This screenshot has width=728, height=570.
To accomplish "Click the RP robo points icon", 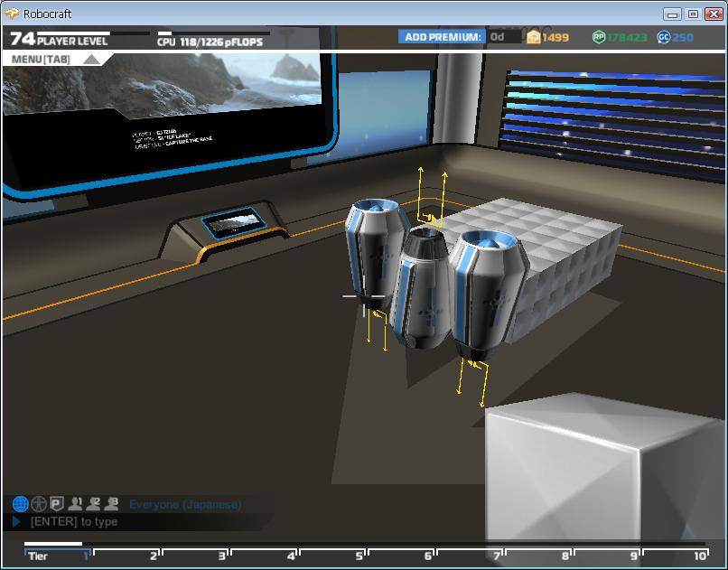I will pyautogui.click(x=599, y=37).
